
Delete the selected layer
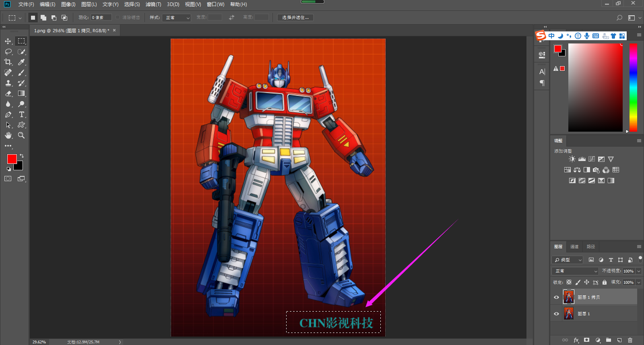point(630,340)
